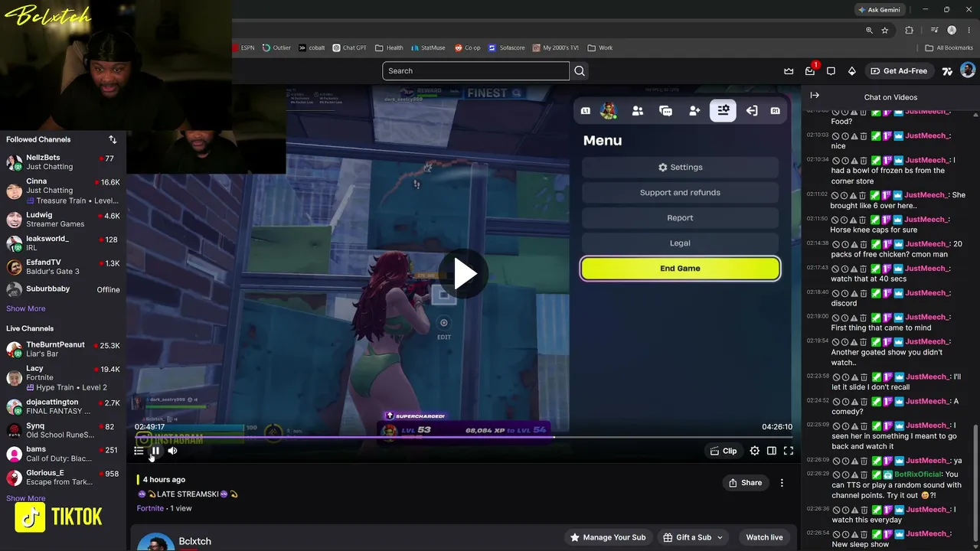Image resolution: width=980 pixels, height=551 pixels.
Task: Open dojacattington channel in Live Channels
Action: point(63,406)
